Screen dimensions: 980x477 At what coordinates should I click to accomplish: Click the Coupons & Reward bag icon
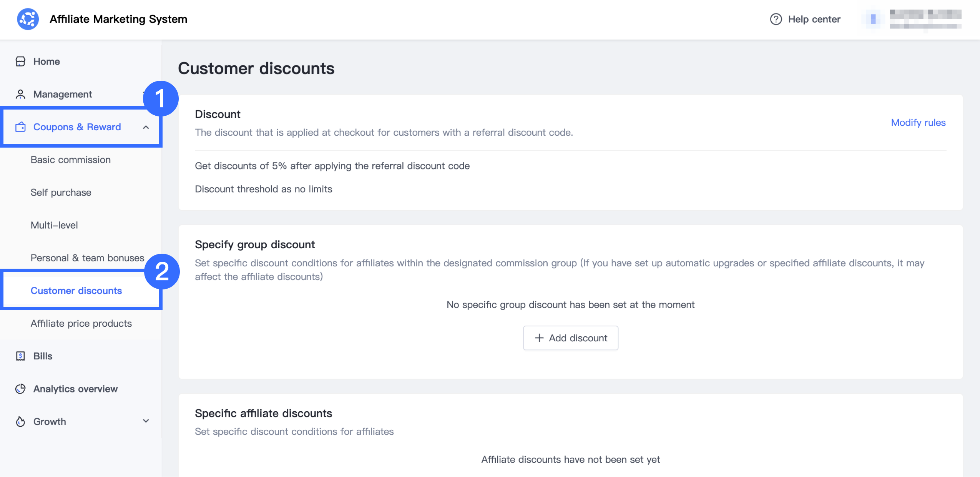[x=20, y=127]
